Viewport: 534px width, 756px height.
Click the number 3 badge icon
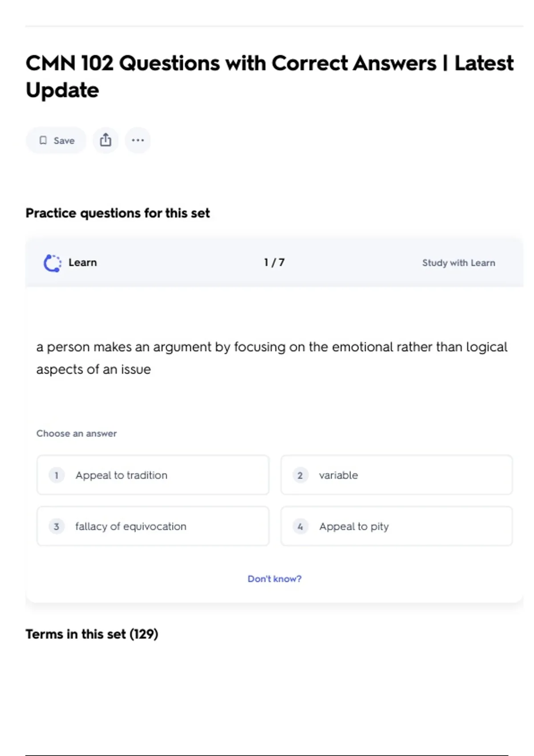pos(57,526)
